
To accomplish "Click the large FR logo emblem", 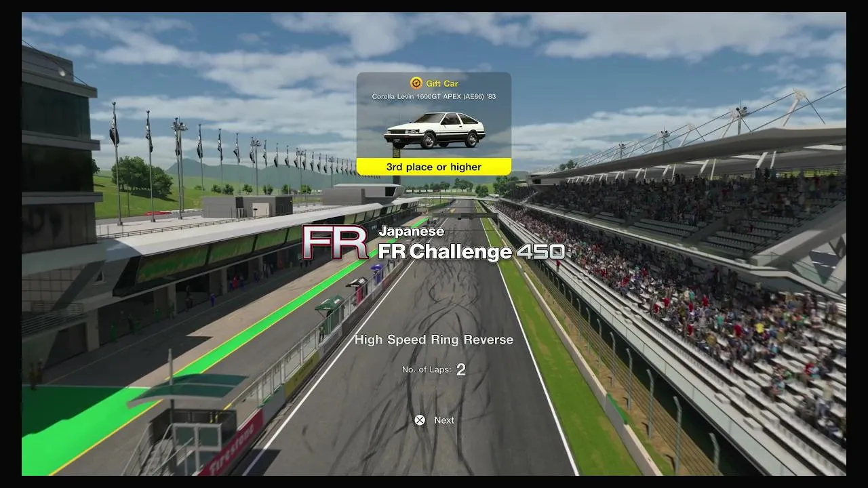I will pyautogui.click(x=335, y=243).
